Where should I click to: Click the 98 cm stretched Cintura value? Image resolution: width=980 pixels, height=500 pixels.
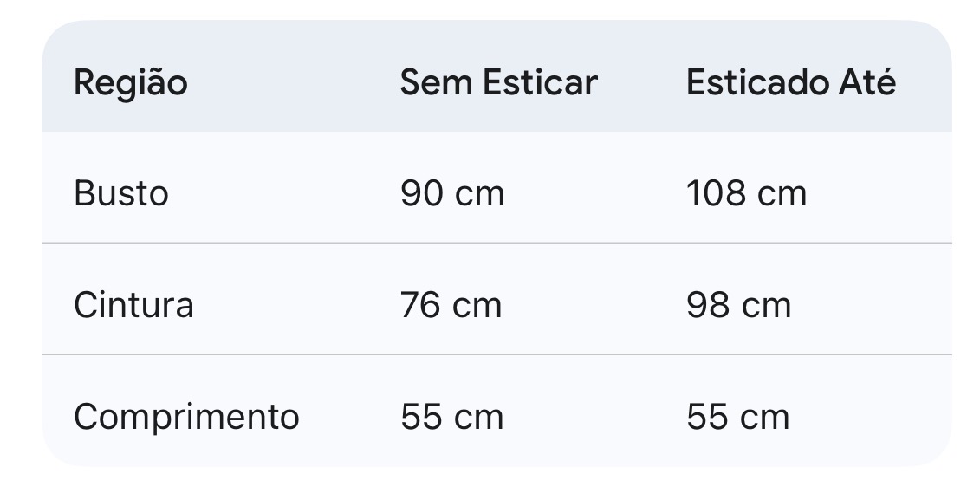click(x=738, y=305)
